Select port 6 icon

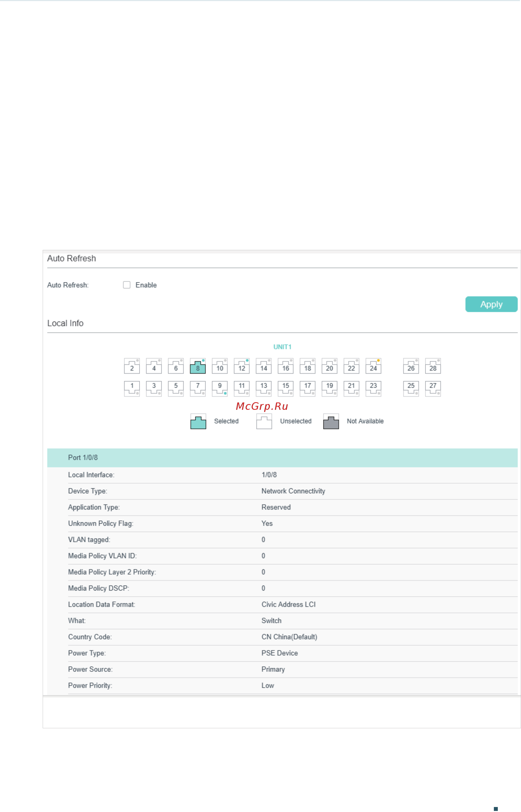pos(176,366)
